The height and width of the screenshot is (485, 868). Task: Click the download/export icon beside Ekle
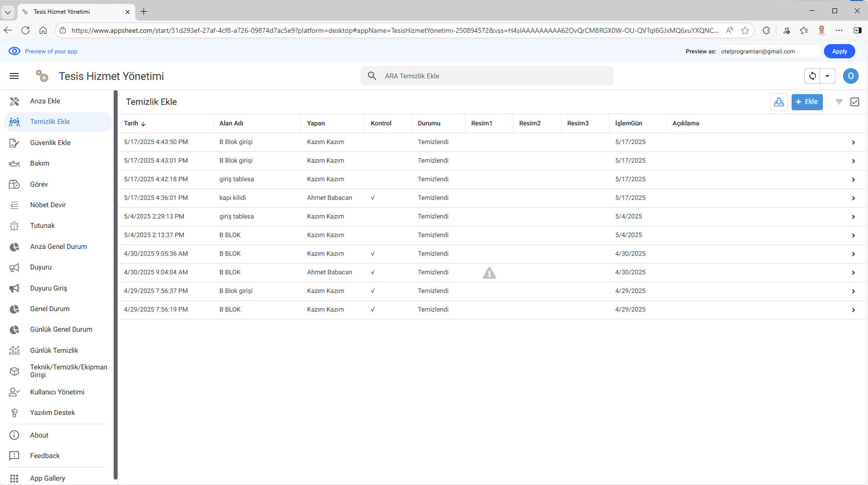click(x=778, y=102)
